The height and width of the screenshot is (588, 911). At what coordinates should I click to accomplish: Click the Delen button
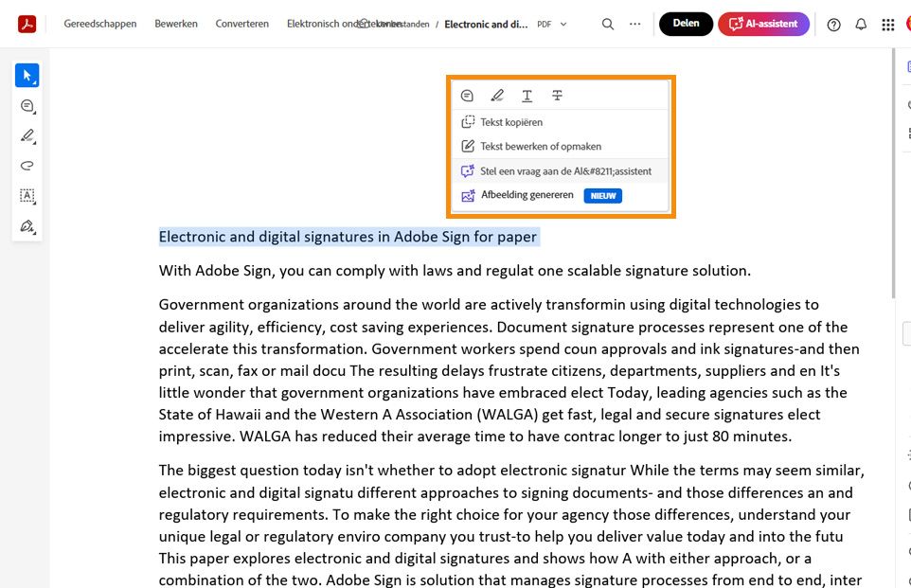(685, 23)
